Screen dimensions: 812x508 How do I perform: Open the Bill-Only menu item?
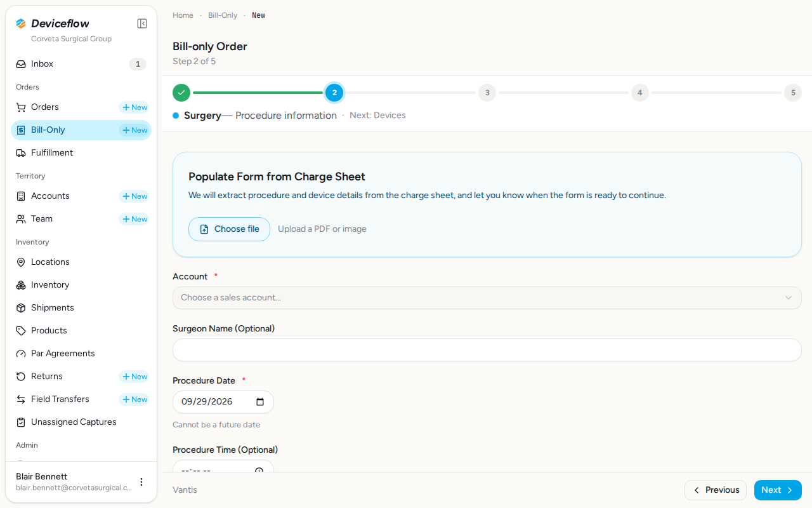tap(81, 130)
